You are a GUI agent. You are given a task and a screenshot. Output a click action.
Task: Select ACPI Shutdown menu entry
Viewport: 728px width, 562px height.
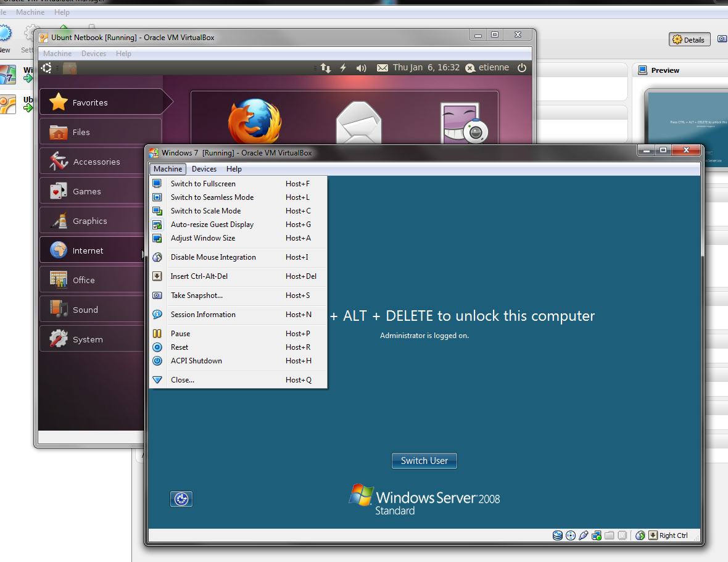click(x=238, y=361)
